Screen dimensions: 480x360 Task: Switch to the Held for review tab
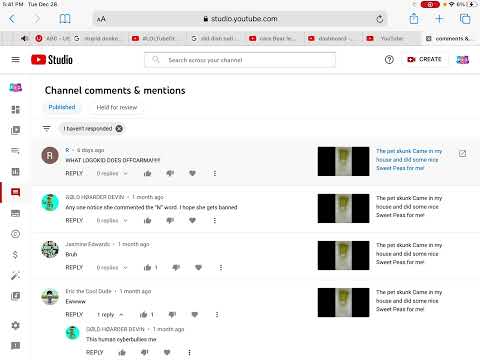click(117, 107)
